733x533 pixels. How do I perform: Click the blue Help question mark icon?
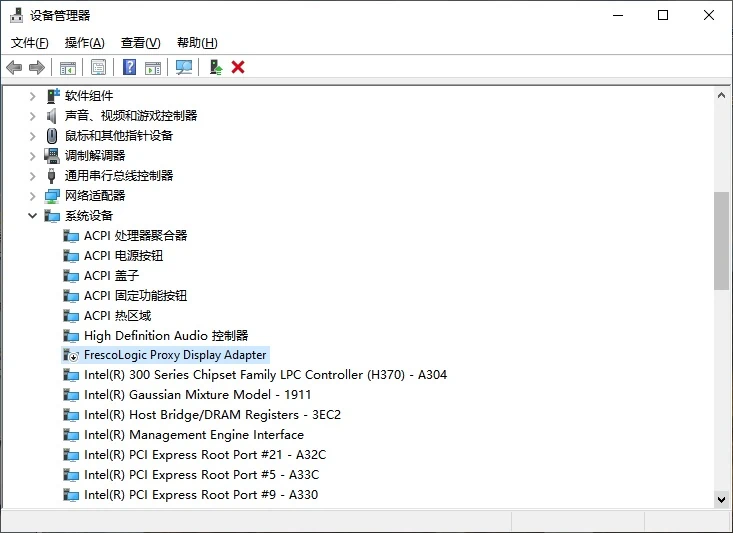pos(129,67)
